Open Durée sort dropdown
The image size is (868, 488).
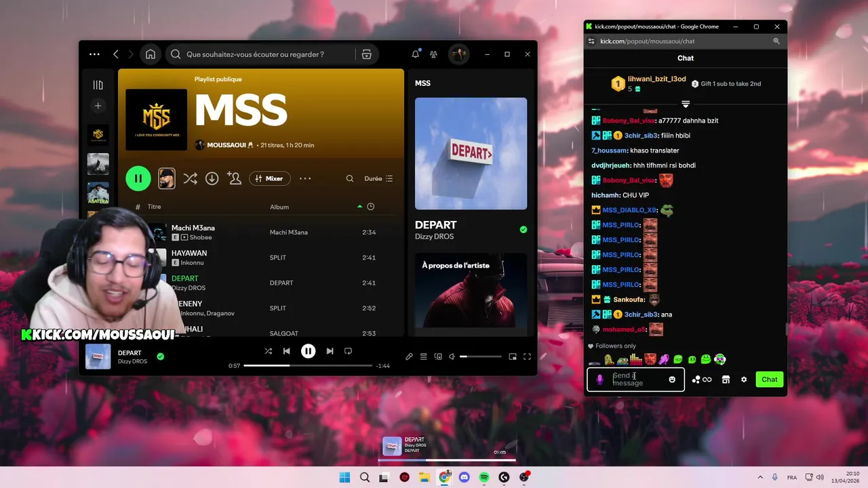click(378, 179)
